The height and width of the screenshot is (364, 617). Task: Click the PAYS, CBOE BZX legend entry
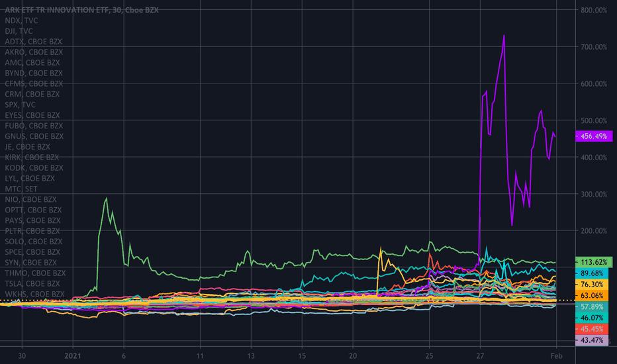click(32, 220)
